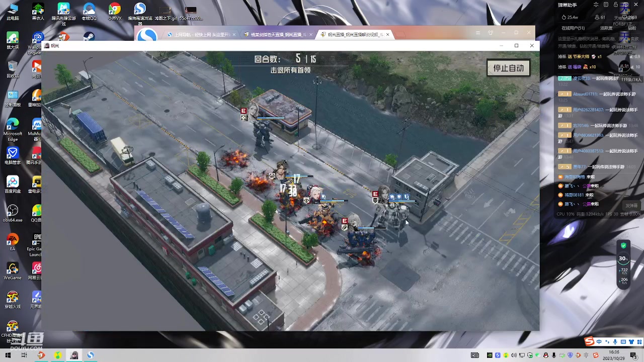Click the Sogou input method S icon

(x=589, y=342)
